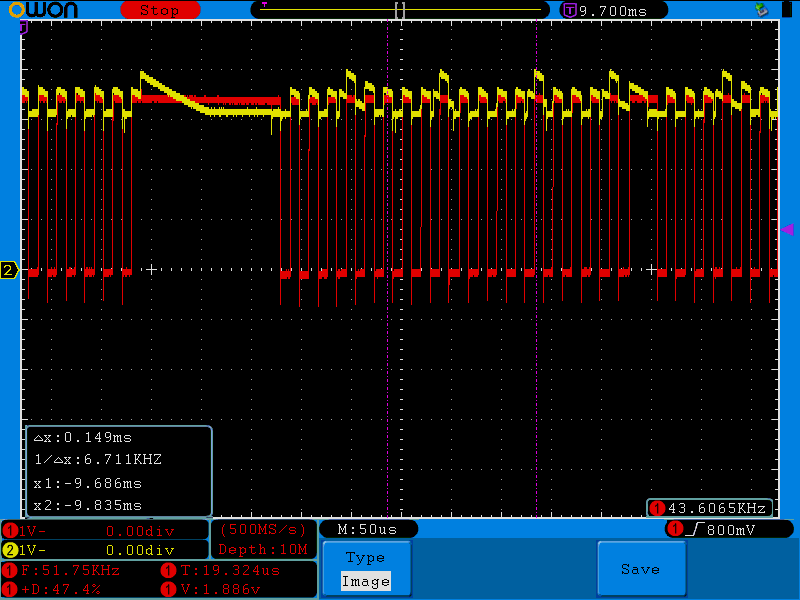
Task: Click the +D:47.4% duty measurement
Action: pyautogui.click(x=61, y=589)
